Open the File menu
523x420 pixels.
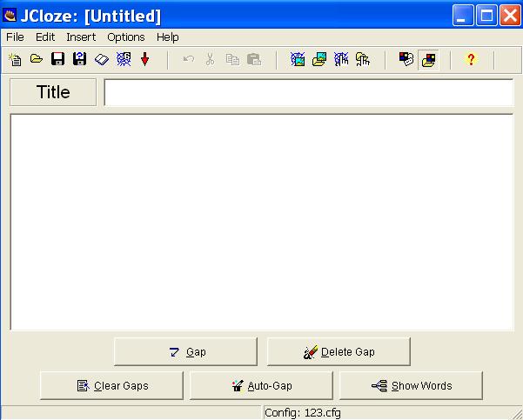coord(15,37)
